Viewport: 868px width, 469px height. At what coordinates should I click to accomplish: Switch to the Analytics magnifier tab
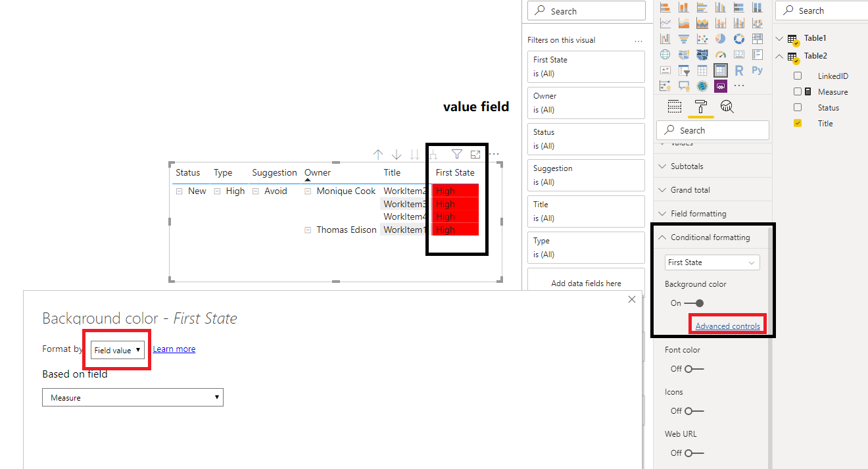pyautogui.click(x=727, y=107)
